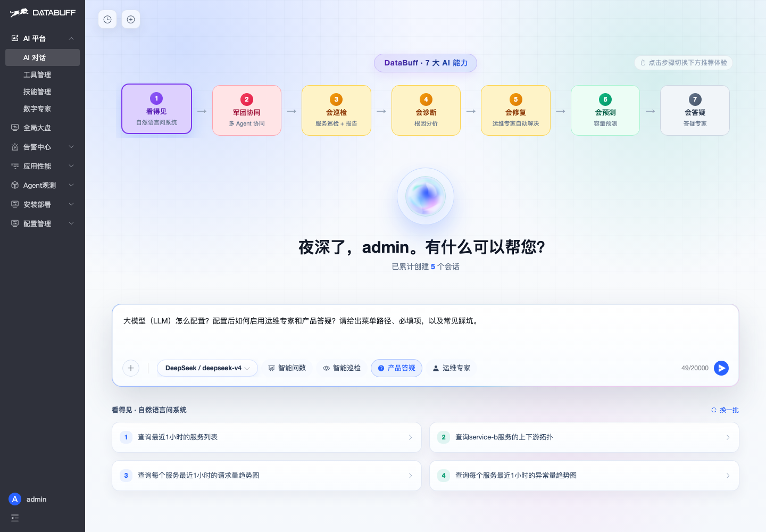The width and height of the screenshot is (766, 532).
Task: Select step 1 看得见 card
Action: pos(156,109)
